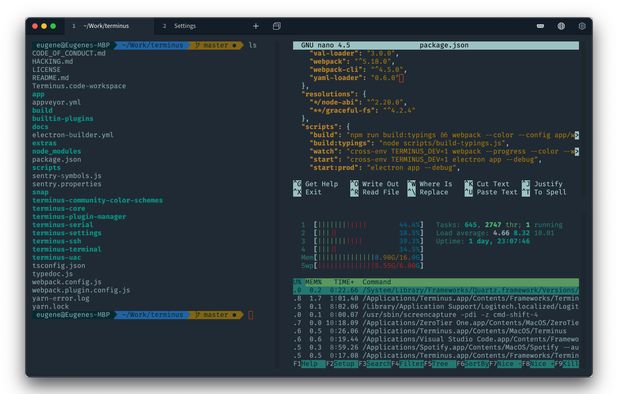The width and height of the screenshot is (618, 394).
Task: Click htop F5 Tree button
Action: click(x=440, y=364)
